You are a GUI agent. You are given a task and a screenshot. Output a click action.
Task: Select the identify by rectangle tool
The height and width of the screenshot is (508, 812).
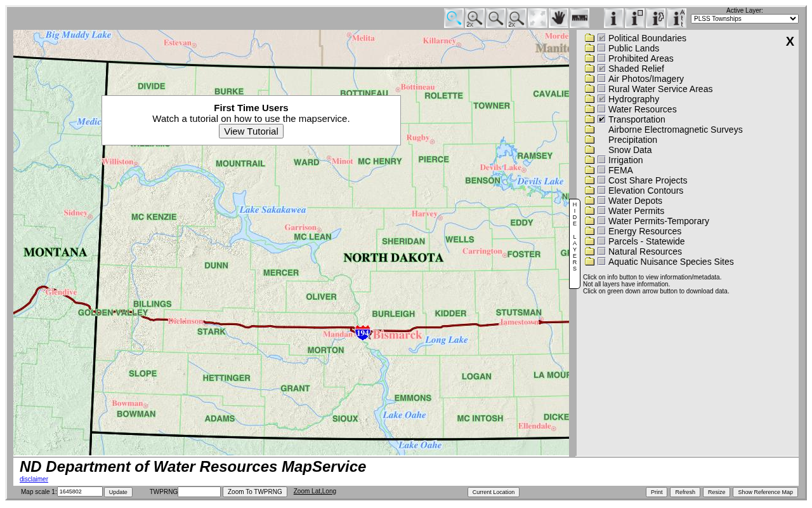tap(634, 18)
